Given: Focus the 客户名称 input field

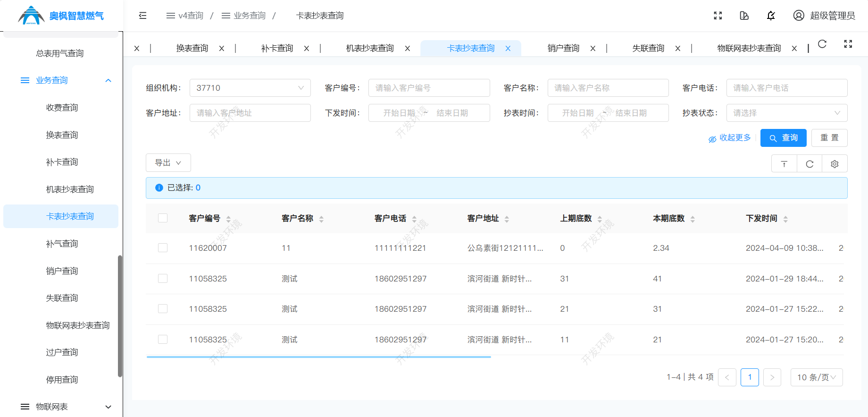Looking at the screenshot, I should click(608, 88).
